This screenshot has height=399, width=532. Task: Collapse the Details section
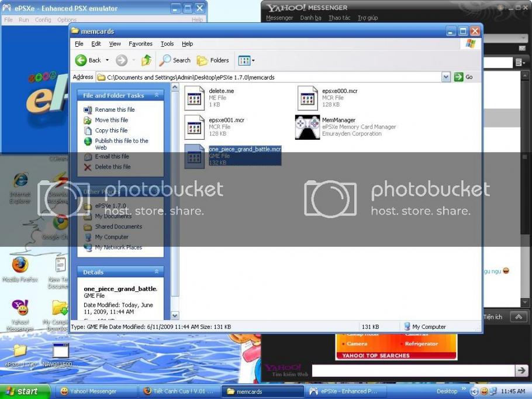(x=157, y=271)
